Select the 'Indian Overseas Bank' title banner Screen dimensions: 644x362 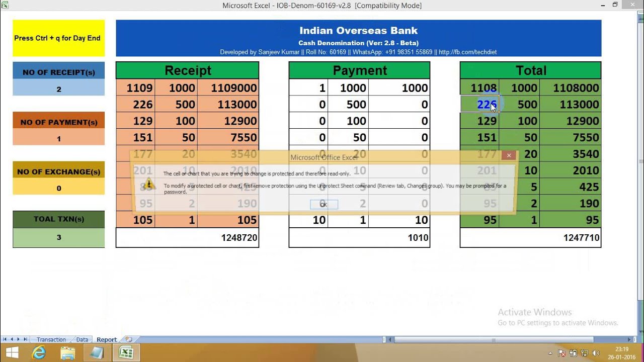pyautogui.click(x=358, y=38)
